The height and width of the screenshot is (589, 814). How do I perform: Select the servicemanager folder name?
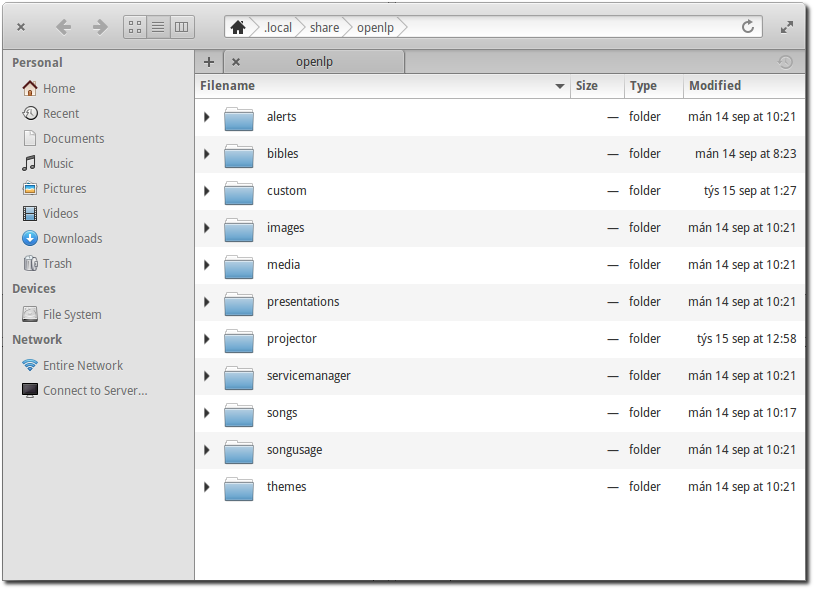coord(309,376)
